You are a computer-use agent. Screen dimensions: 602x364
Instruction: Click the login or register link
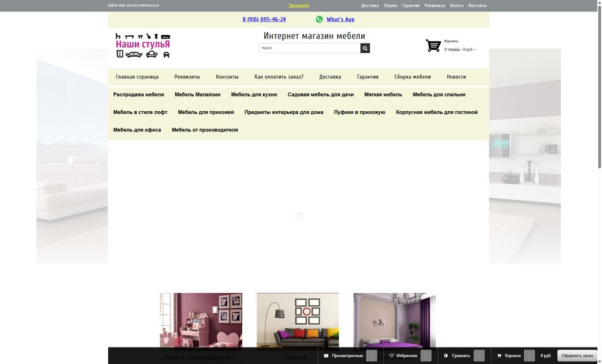133,5
